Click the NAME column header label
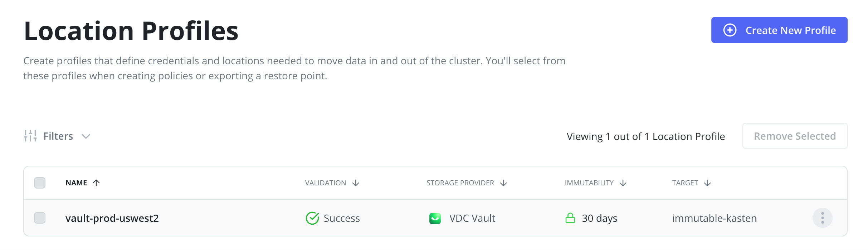The width and height of the screenshot is (868, 250). [x=76, y=183]
